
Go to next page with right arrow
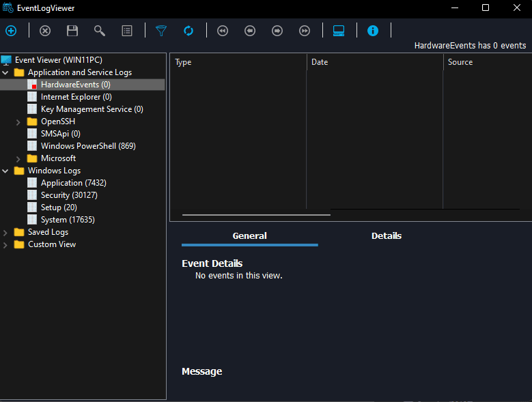coord(277,31)
